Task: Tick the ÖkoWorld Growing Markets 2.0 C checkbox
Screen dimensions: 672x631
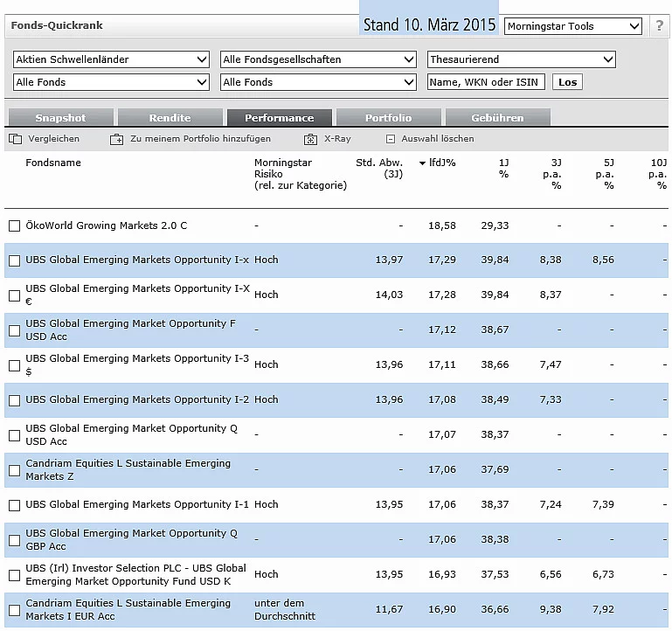Action: 14,225
